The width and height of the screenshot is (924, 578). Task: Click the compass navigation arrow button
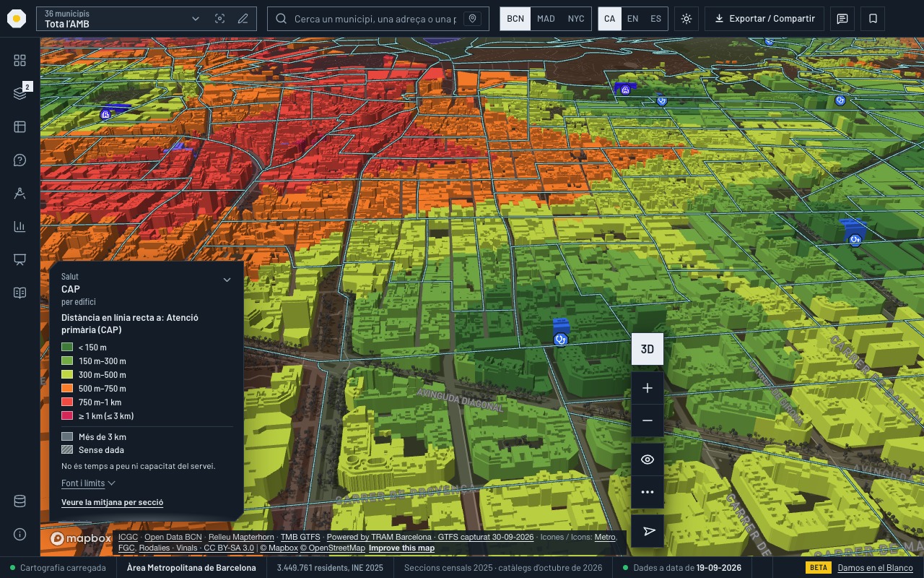point(648,531)
